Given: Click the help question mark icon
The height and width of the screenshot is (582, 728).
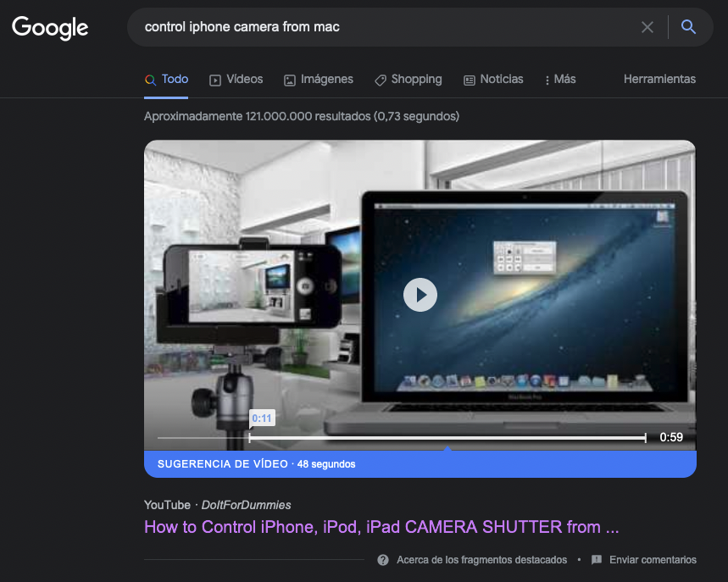Looking at the screenshot, I should pos(383,560).
